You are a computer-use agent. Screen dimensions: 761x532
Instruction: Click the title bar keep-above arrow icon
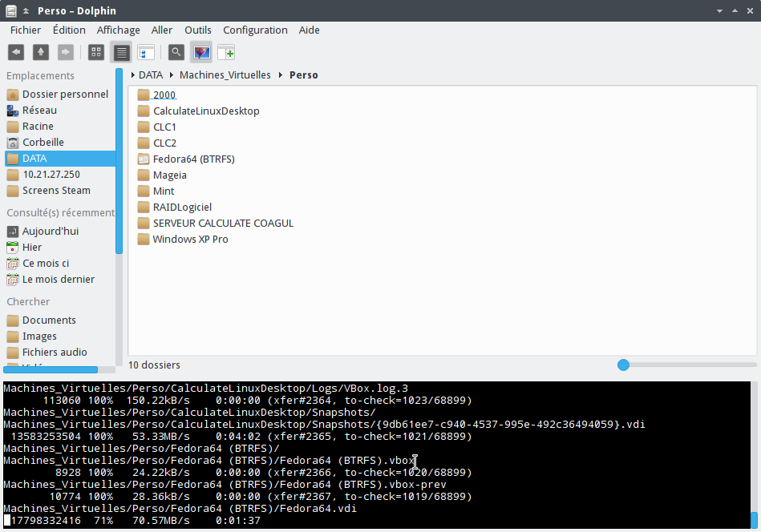tap(26, 10)
